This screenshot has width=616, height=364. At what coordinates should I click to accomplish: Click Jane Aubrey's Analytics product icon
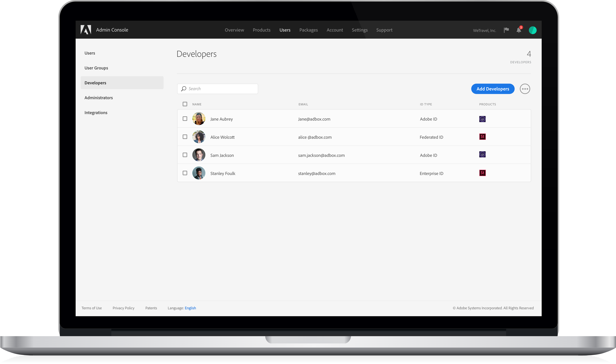click(482, 119)
